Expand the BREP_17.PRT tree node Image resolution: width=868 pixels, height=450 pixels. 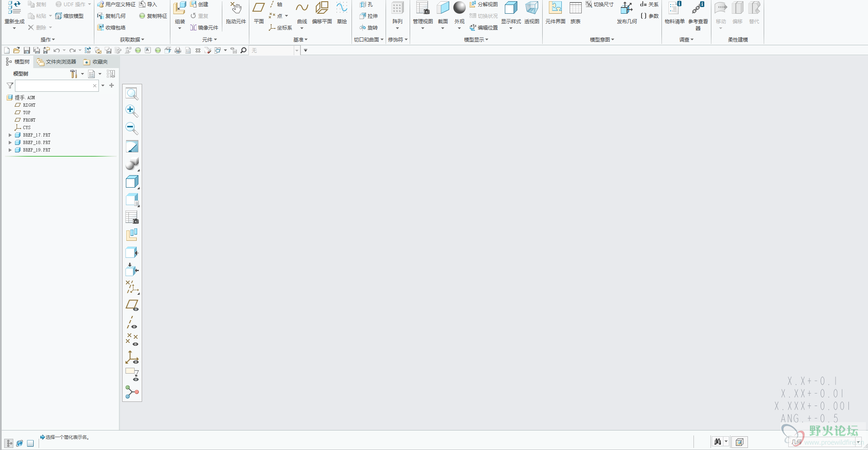click(10, 135)
